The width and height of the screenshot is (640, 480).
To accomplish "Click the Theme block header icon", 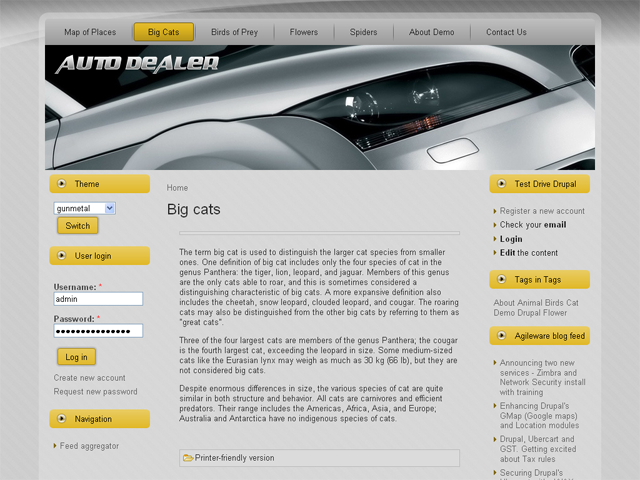I will coord(62,184).
